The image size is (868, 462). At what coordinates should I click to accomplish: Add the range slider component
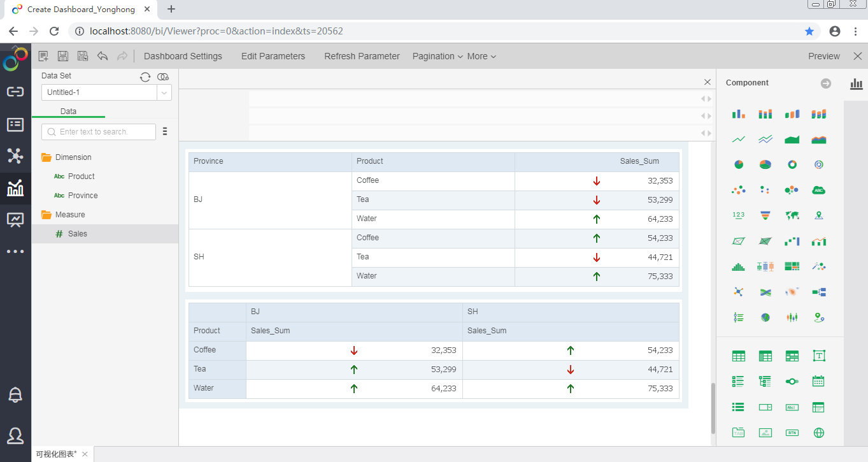click(x=792, y=381)
